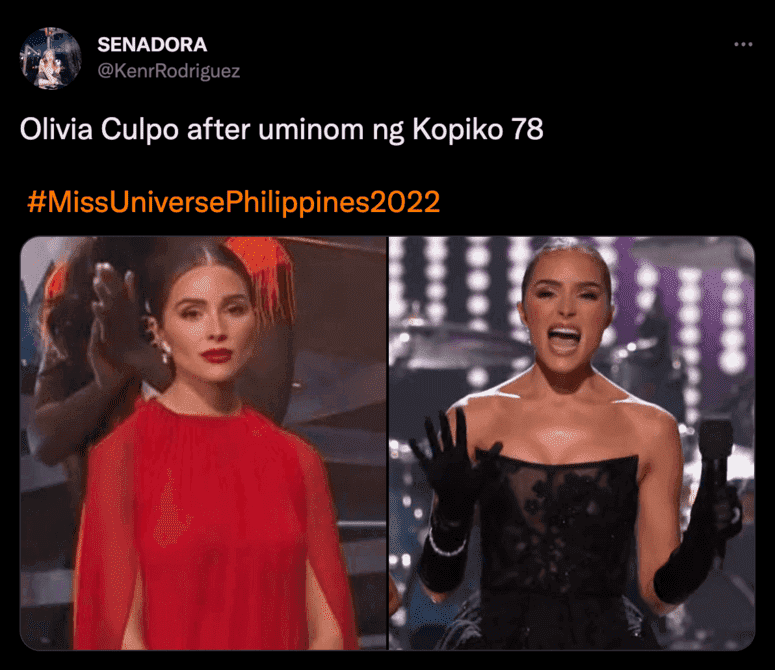This screenshot has width=775, height=670.
Task: Click the words "Olivia Culpo" in tweet
Action: click(x=99, y=130)
